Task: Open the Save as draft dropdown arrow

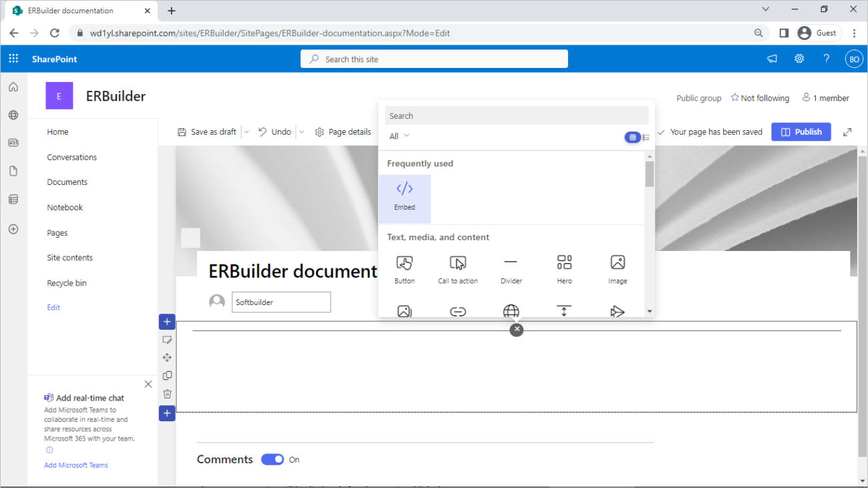Action: 246,132
